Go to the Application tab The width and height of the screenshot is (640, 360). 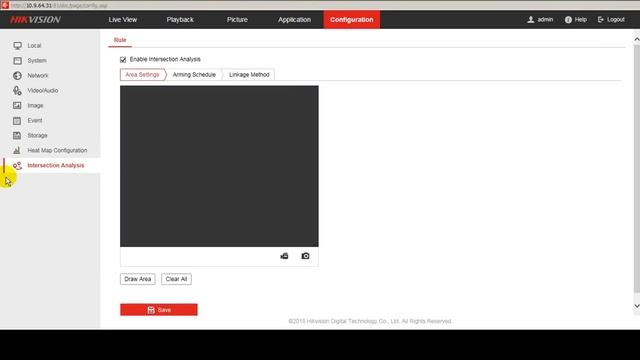294,20
